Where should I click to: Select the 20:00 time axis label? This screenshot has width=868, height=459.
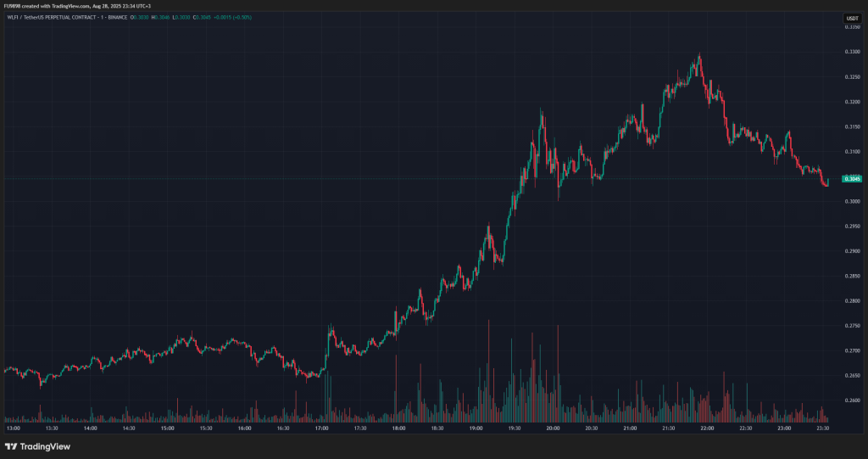click(553, 428)
